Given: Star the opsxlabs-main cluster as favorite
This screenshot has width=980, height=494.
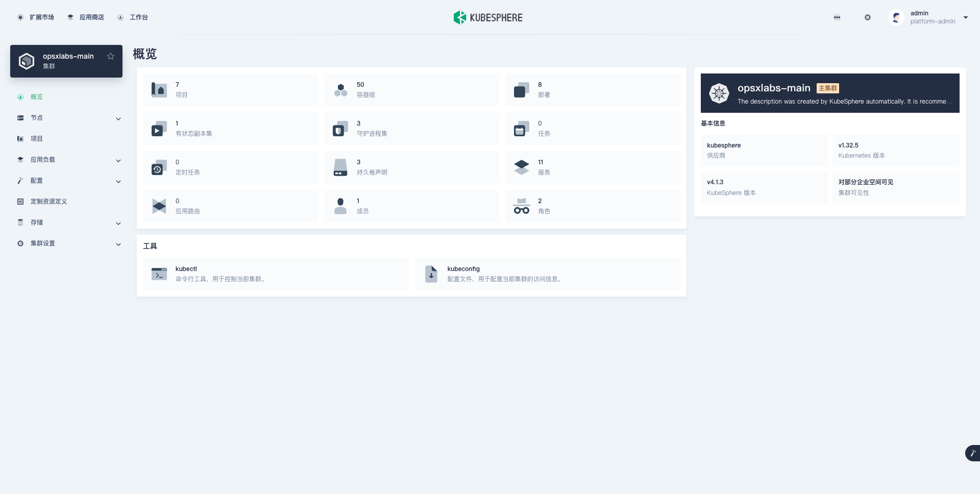Looking at the screenshot, I should point(111,56).
